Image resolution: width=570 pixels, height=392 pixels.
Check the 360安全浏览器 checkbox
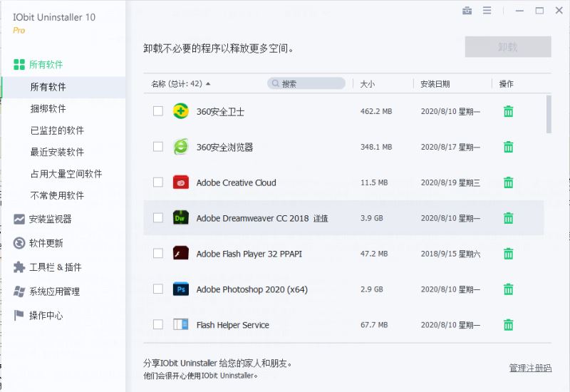pos(158,147)
